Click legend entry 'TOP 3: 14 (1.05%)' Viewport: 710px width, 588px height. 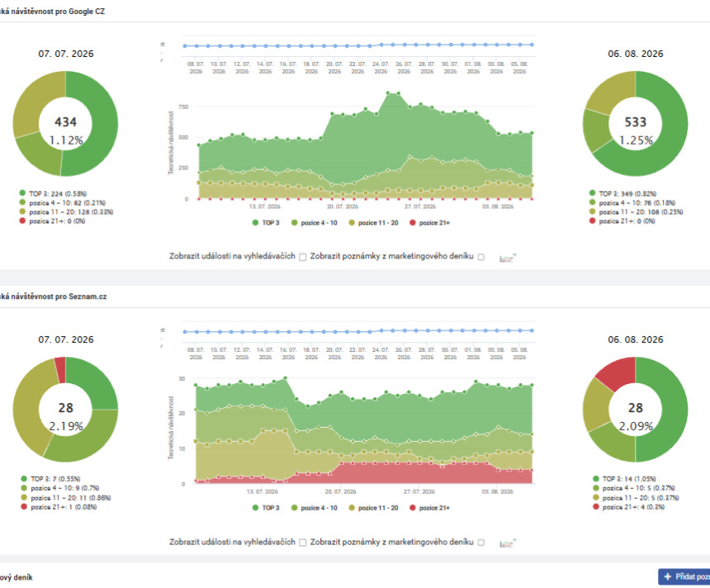point(624,479)
